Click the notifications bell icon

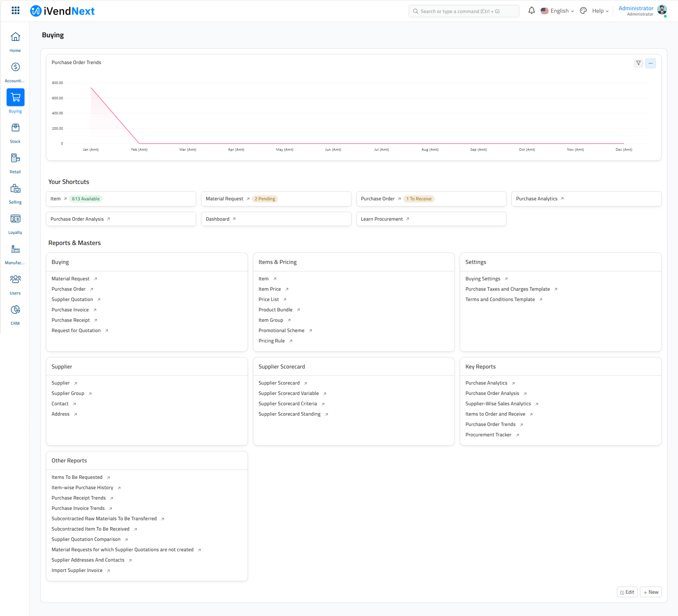[x=531, y=11]
